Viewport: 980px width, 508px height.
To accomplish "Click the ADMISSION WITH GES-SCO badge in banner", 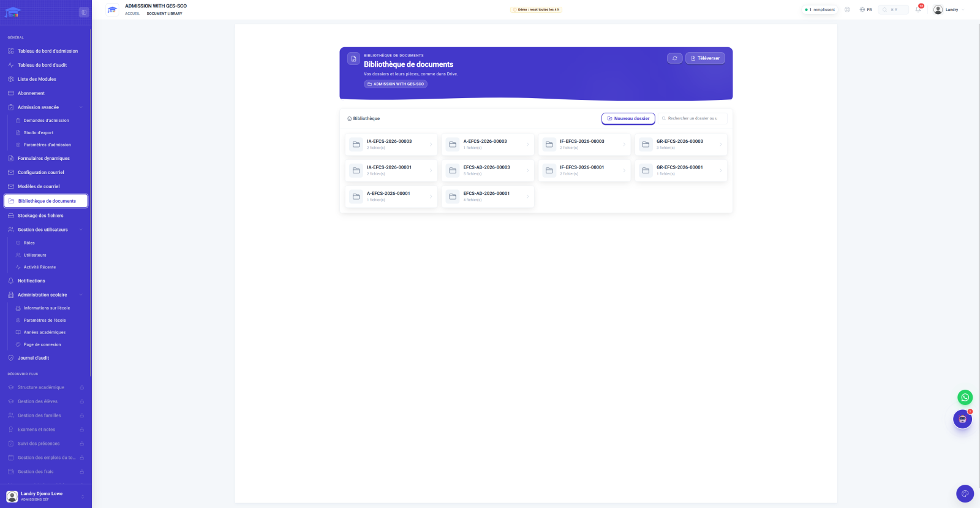I will click(x=396, y=84).
